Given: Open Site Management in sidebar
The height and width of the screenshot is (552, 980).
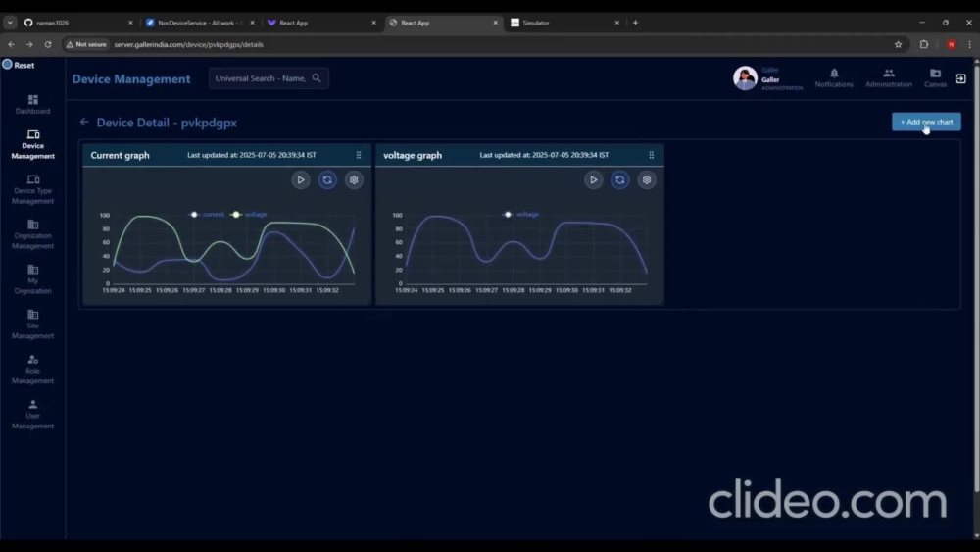Looking at the screenshot, I should (x=32, y=325).
